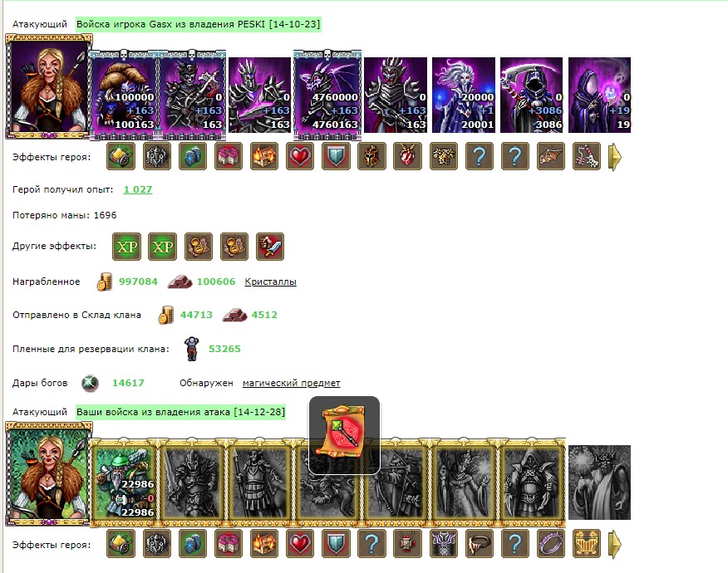Click the first green XP effect icon
Viewport: 728px width, 573px height.
[127, 247]
